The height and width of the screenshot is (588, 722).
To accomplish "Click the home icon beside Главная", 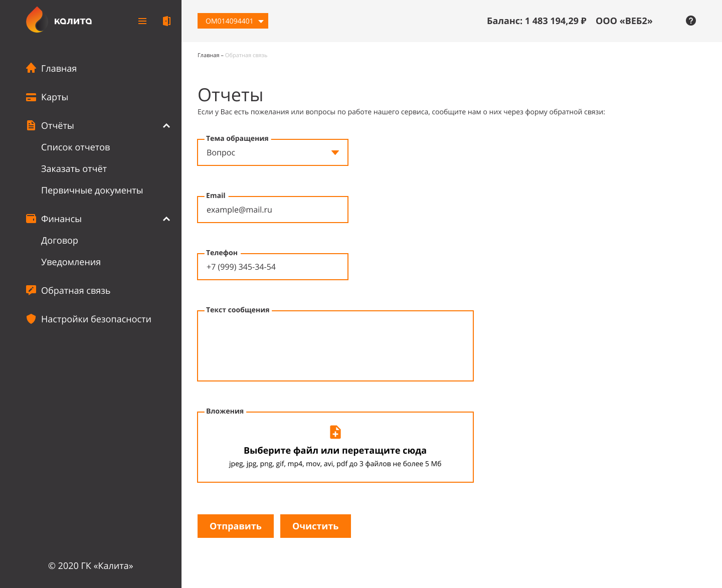I will coord(31,68).
